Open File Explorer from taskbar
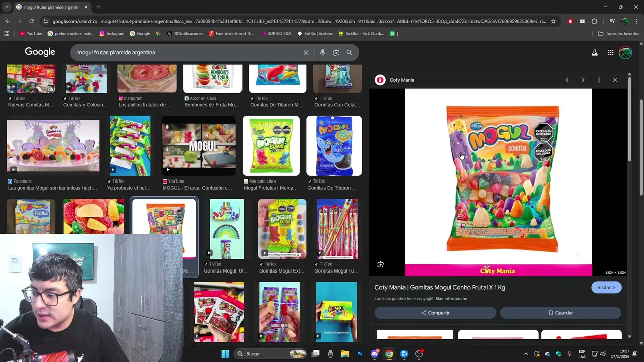This screenshot has height=362, width=644. click(x=345, y=354)
